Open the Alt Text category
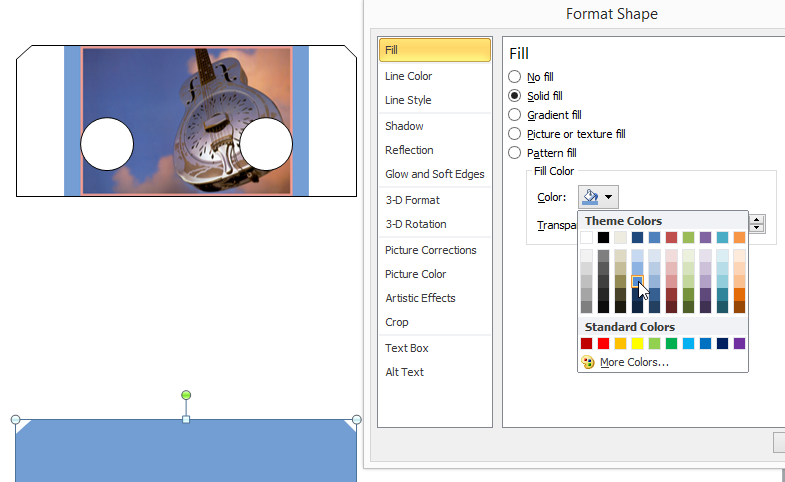This screenshot has height=482, width=785. (435, 372)
